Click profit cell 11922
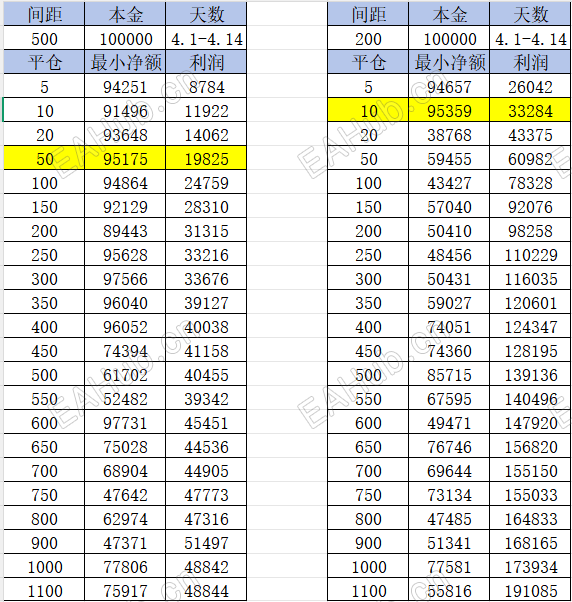The height and width of the screenshot is (602, 572). (206, 110)
